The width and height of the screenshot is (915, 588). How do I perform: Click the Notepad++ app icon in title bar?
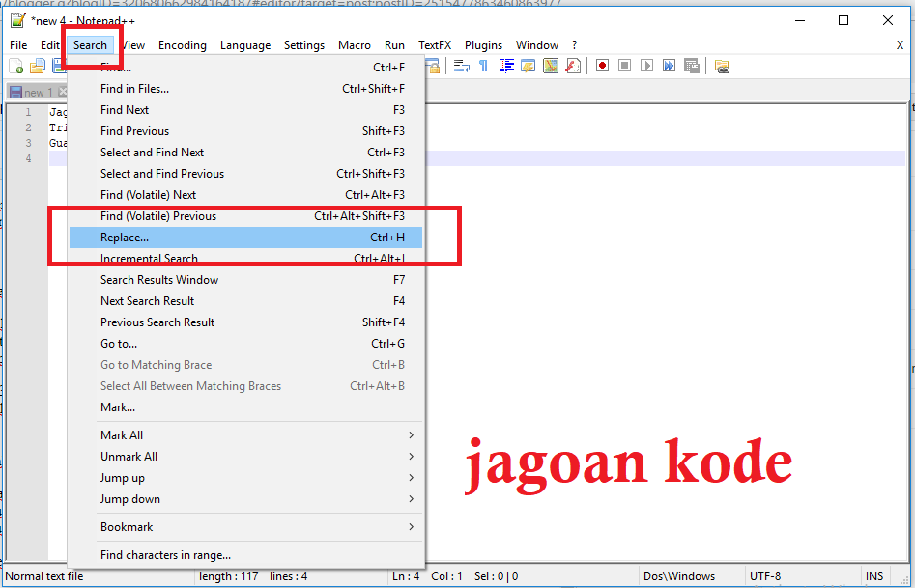point(17,20)
